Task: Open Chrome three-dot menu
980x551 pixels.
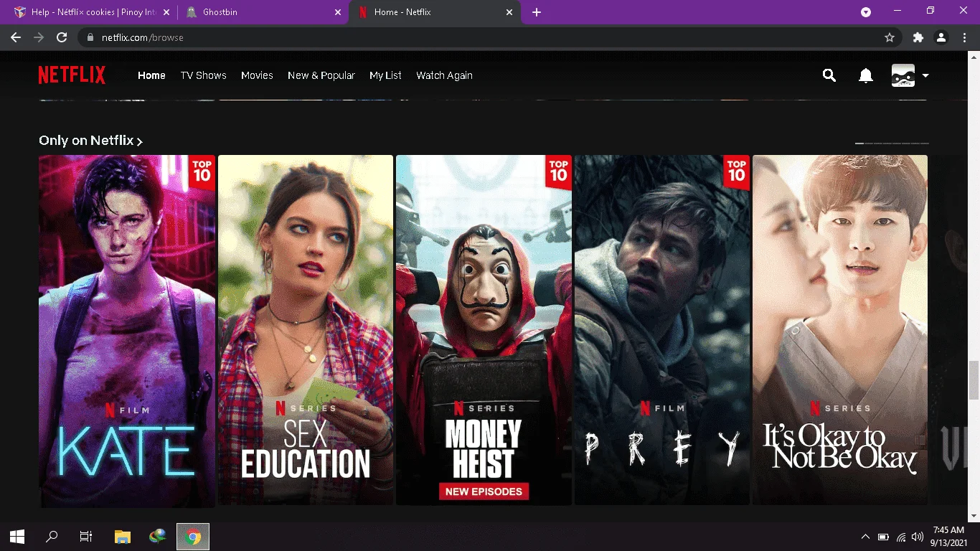Action: coord(963,37)
